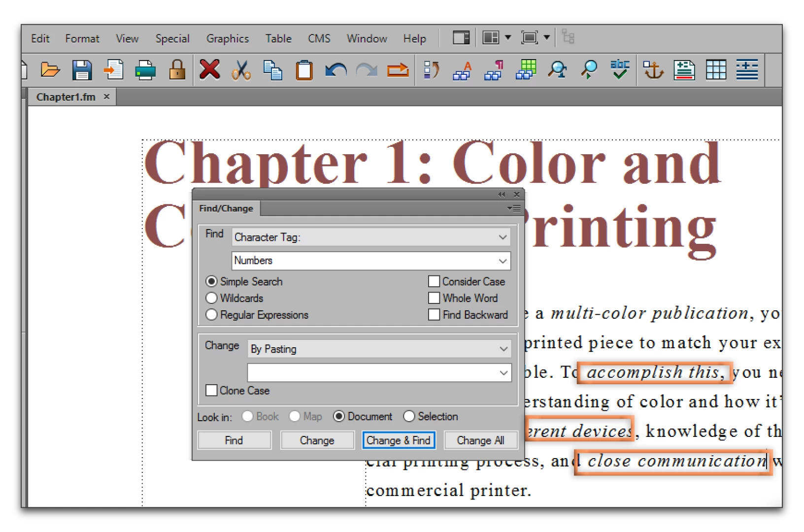Open the workspace arrangement dropdown arrow
804x532 pixels.
[508, 37]
